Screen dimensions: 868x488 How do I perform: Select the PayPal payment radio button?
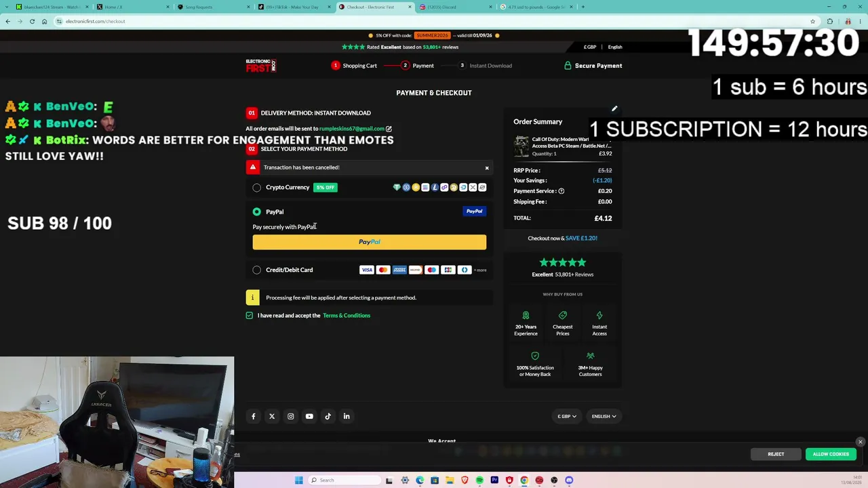(257, 211)
